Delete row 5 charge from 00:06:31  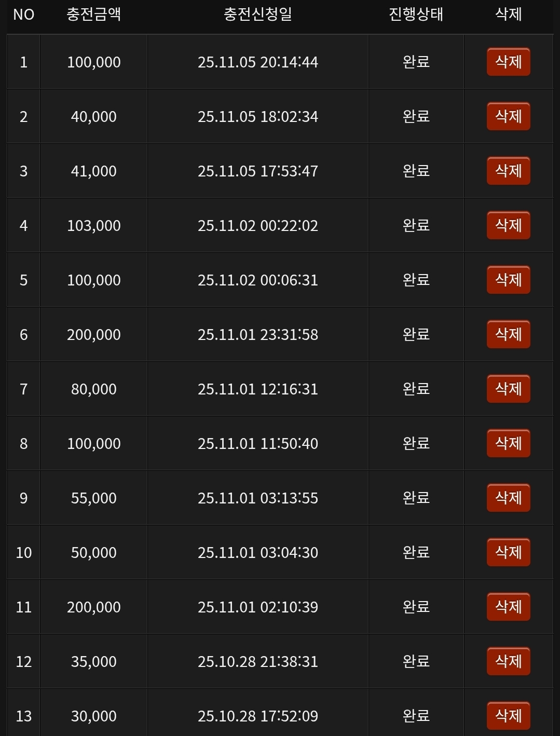(x=508, y=280)
